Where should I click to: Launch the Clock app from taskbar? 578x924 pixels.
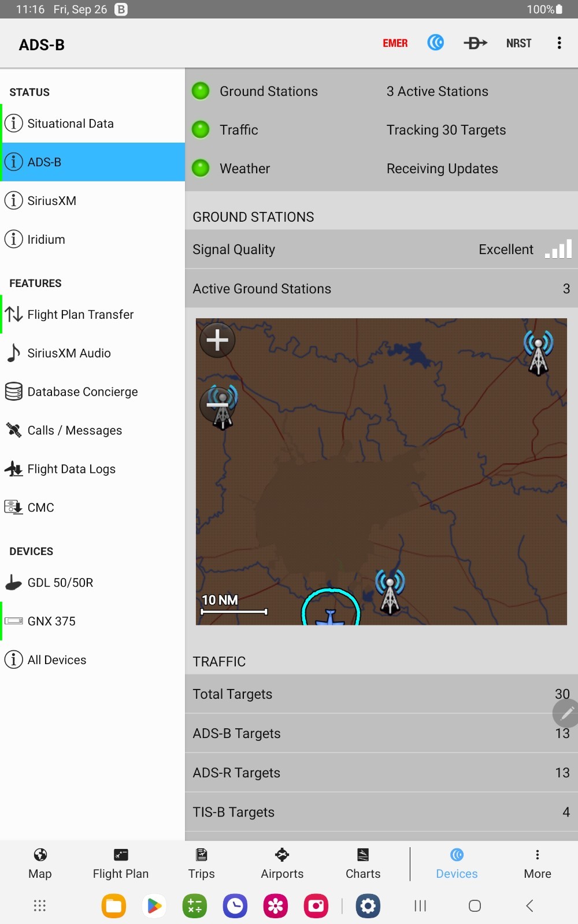(x=235, y=906)
